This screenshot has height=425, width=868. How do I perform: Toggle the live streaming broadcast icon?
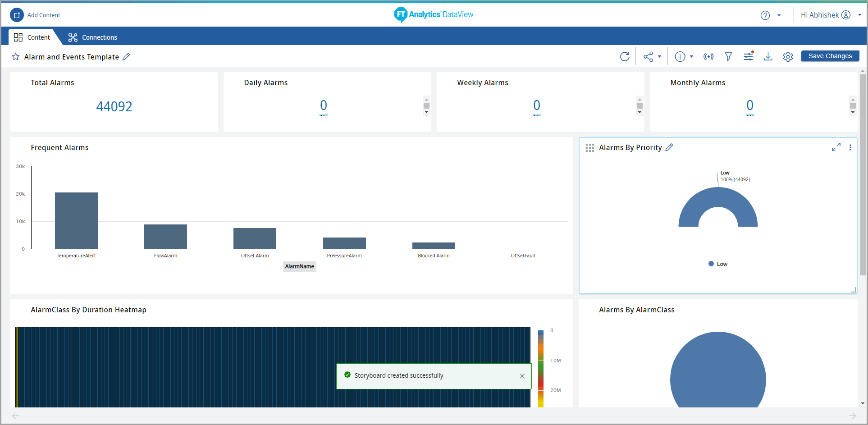(708, 56)
